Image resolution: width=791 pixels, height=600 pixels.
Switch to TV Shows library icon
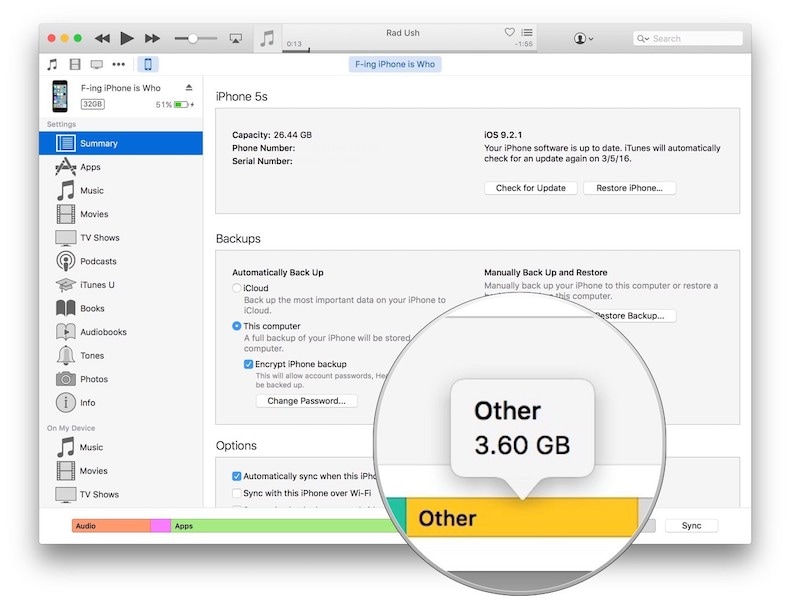pyautogui.click(x=96, y=64)
